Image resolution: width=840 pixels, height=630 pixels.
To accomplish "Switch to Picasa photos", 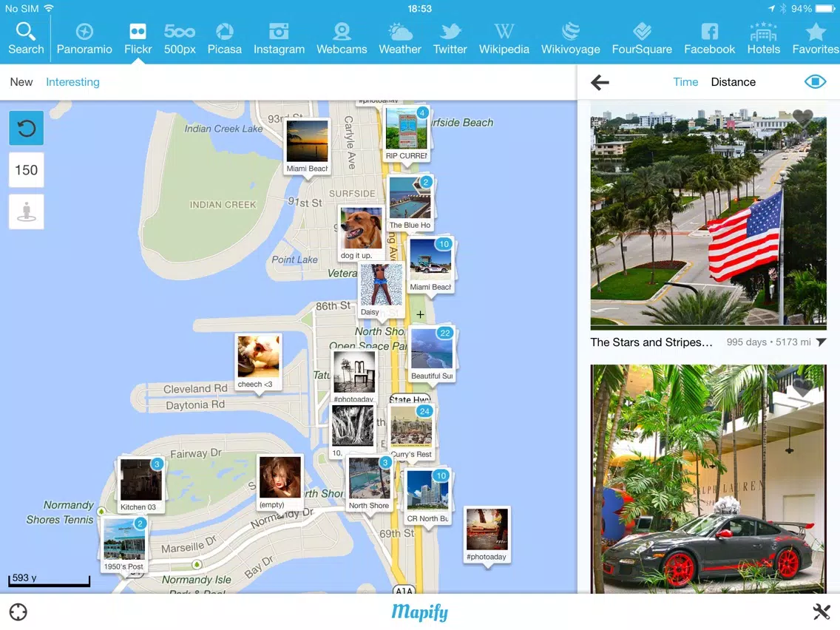I will click(x=225, y=38).
